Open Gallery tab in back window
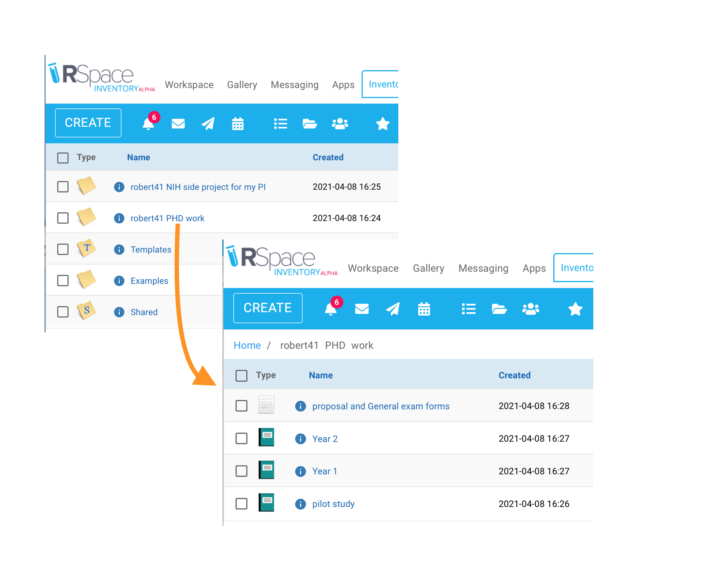Screen dimensions: 728x568 (x=242, y=85)
